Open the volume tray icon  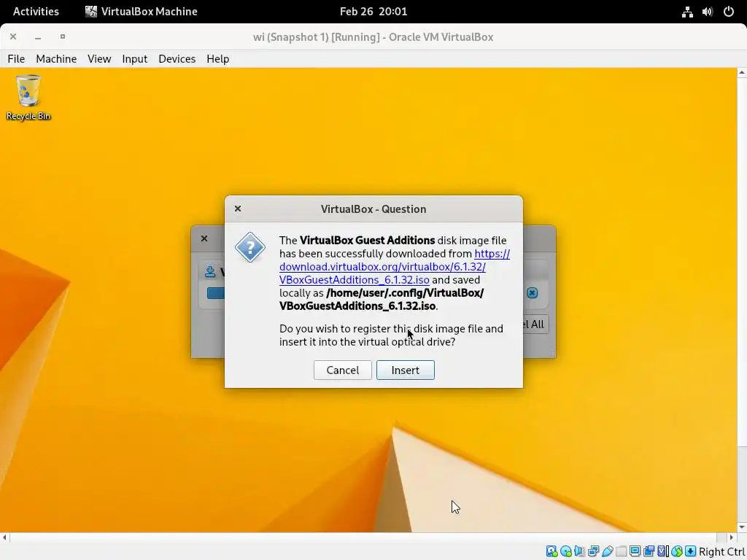pos(708,12)
